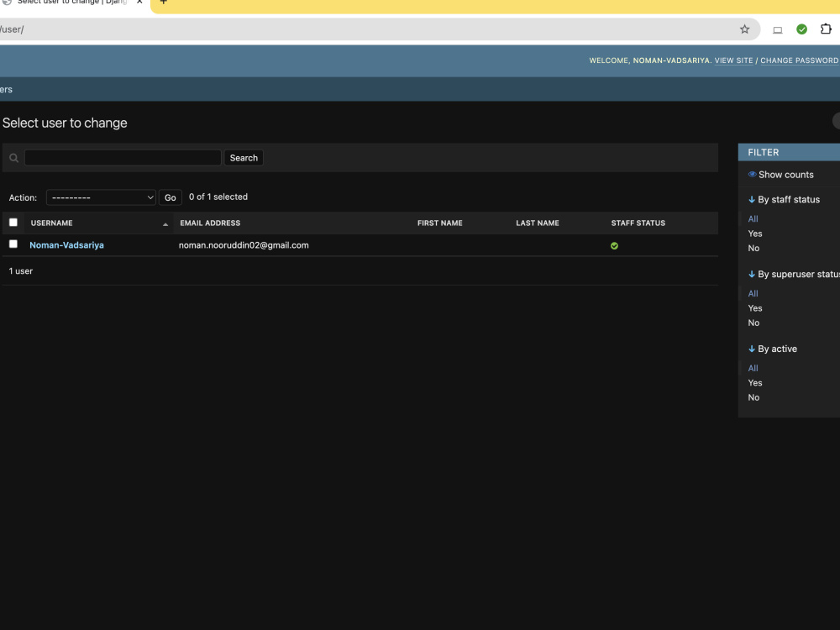This screenshot has height=630, width=840.
Task: Tick the checkbox for Noman-Vadsariya
Action: tap(13, 244)
